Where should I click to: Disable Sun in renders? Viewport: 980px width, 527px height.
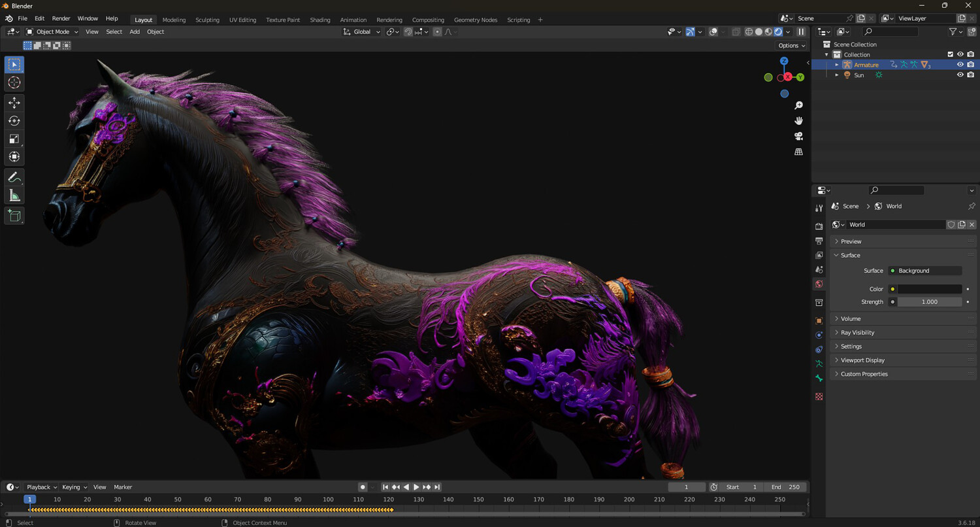tap(971, 75)
